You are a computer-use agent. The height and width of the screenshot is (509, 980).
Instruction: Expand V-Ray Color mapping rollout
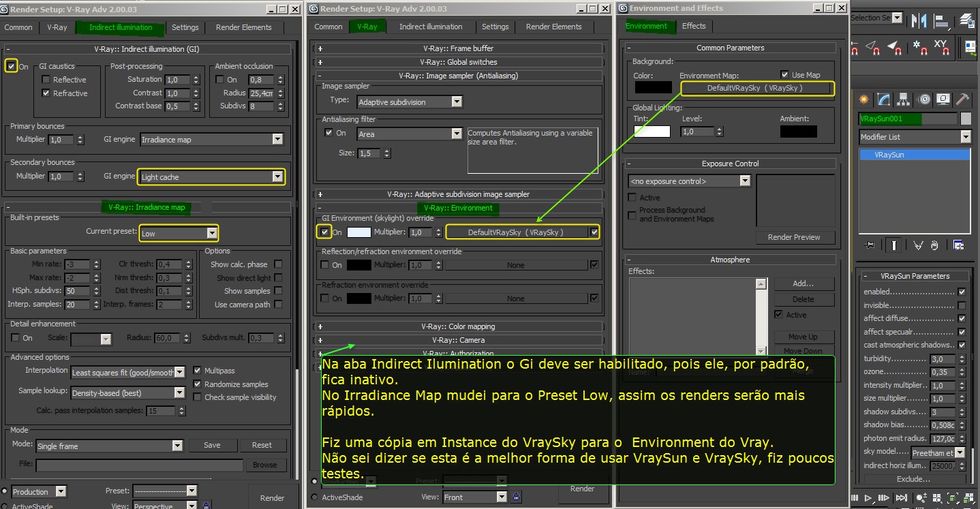pyautogui.click(x=459, y=326)
